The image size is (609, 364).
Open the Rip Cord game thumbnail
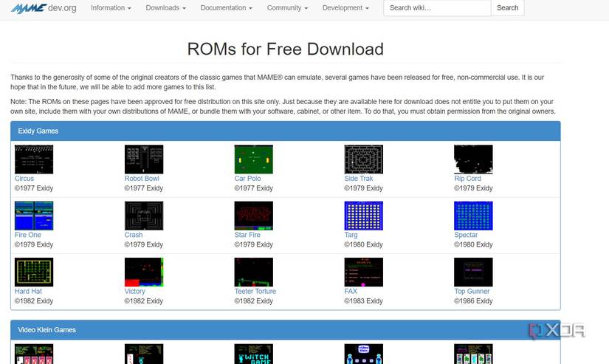[473, 159]
